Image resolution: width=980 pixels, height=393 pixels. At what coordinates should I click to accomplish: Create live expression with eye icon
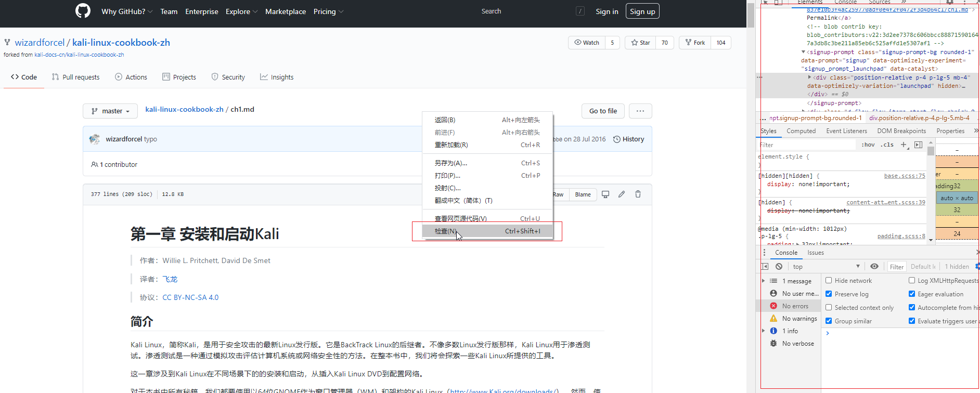(x=874, y=267)
